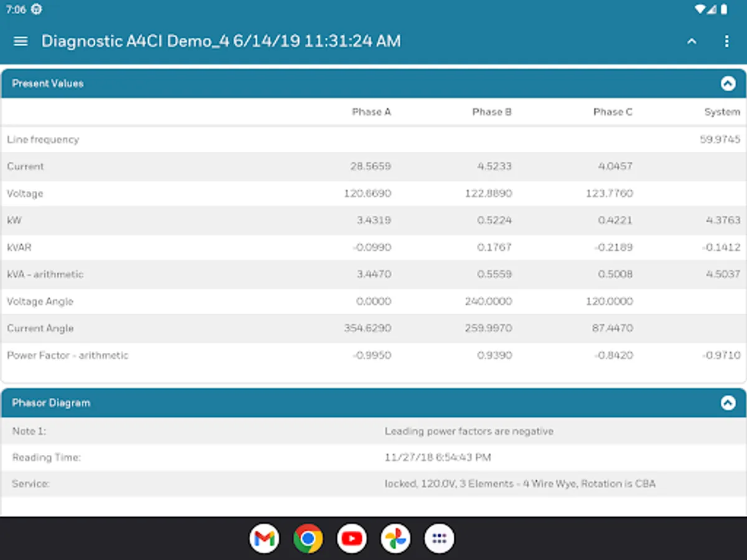Click the kW row label
This screenshot has width=747, height=560.
coord(14,220)
